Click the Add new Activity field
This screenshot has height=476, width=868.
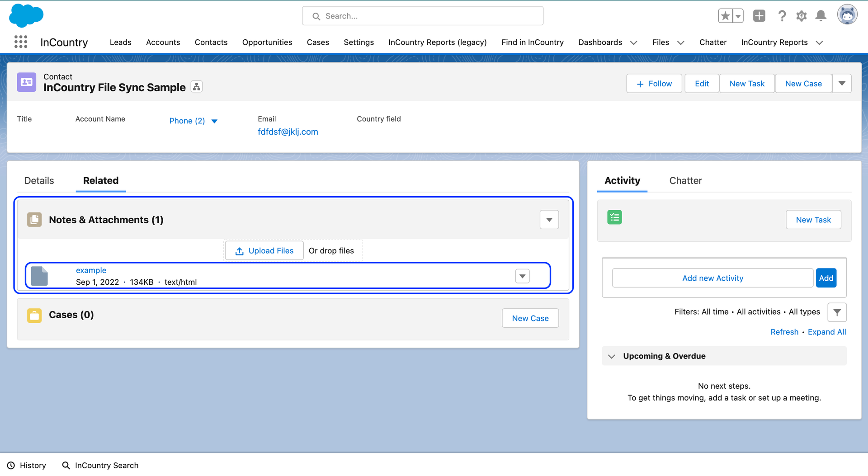(713, 278)
